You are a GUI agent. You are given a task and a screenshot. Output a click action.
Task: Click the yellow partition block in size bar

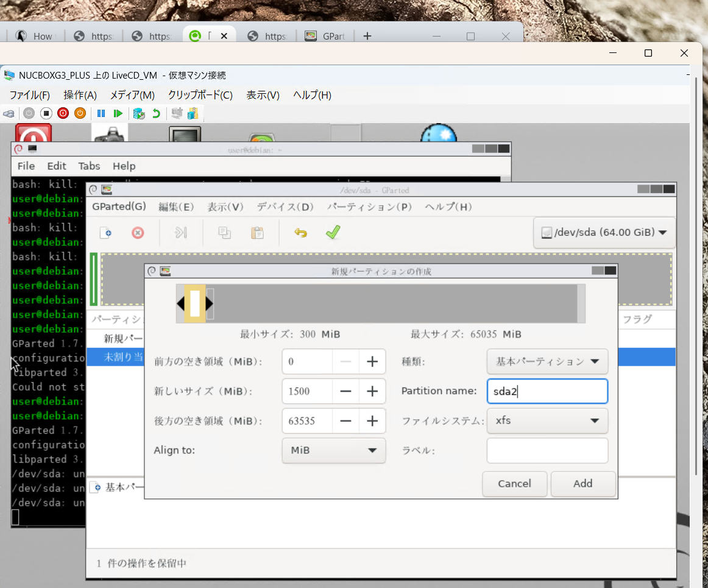click(x=194, y=303)
